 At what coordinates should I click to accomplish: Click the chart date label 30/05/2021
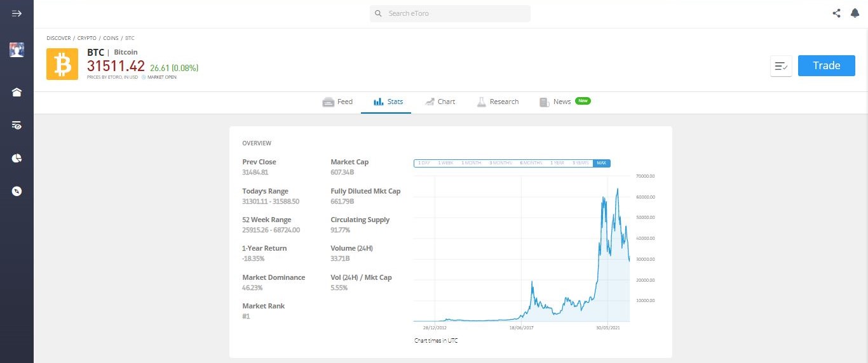point(608,328)
